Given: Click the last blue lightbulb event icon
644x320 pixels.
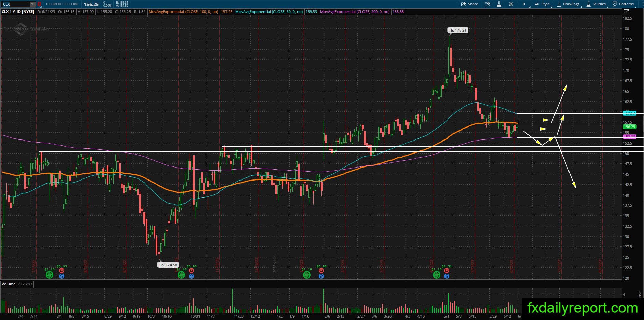Looking at the screenshot, I should (x=447, y=276).
